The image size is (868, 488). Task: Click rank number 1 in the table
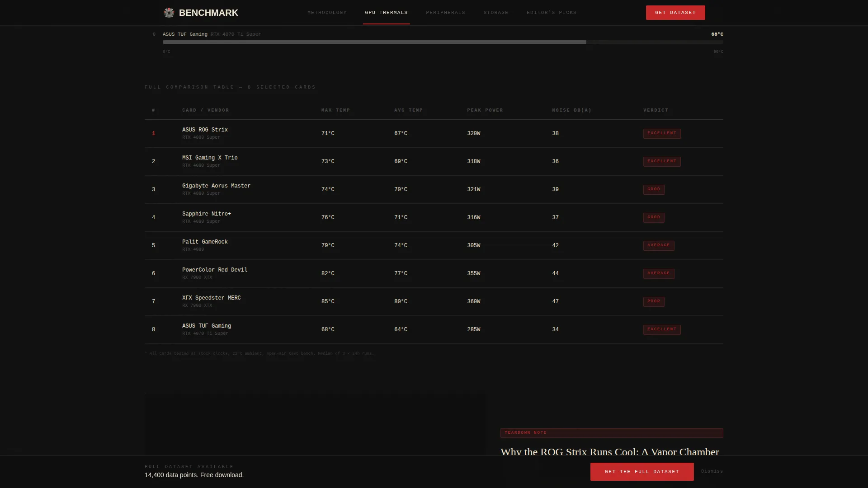[154, 133]
